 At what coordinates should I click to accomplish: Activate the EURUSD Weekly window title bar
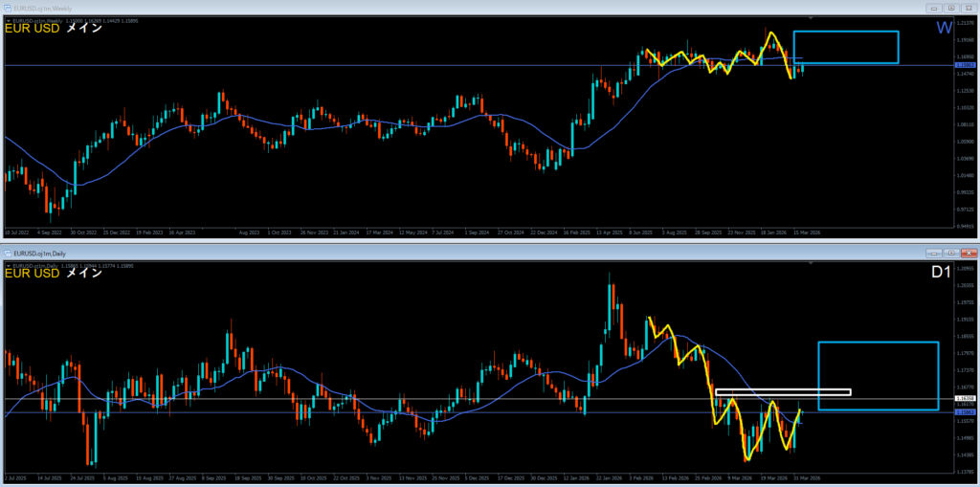point(383,7)
